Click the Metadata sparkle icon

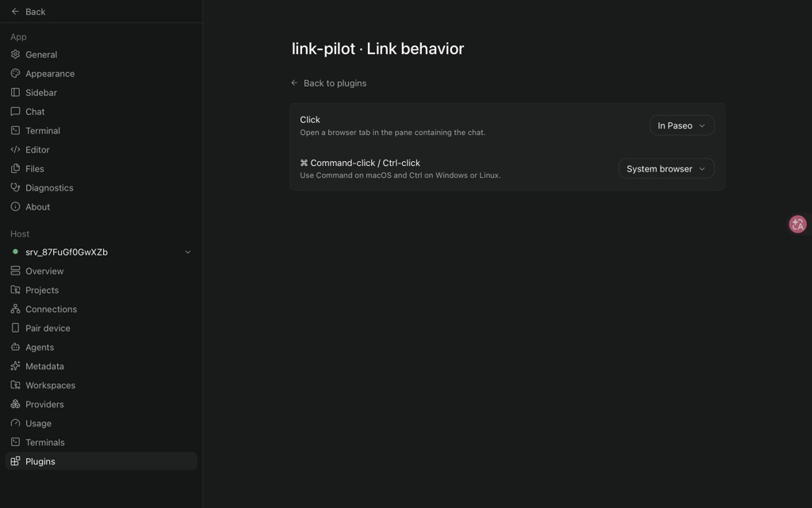(16, 366)
